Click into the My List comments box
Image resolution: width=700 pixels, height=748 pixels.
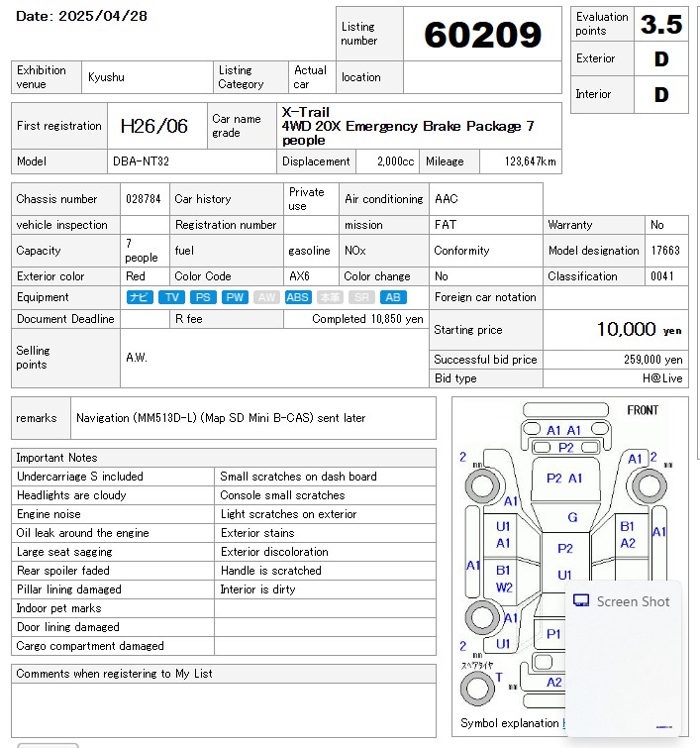click(x=224, y=709)
